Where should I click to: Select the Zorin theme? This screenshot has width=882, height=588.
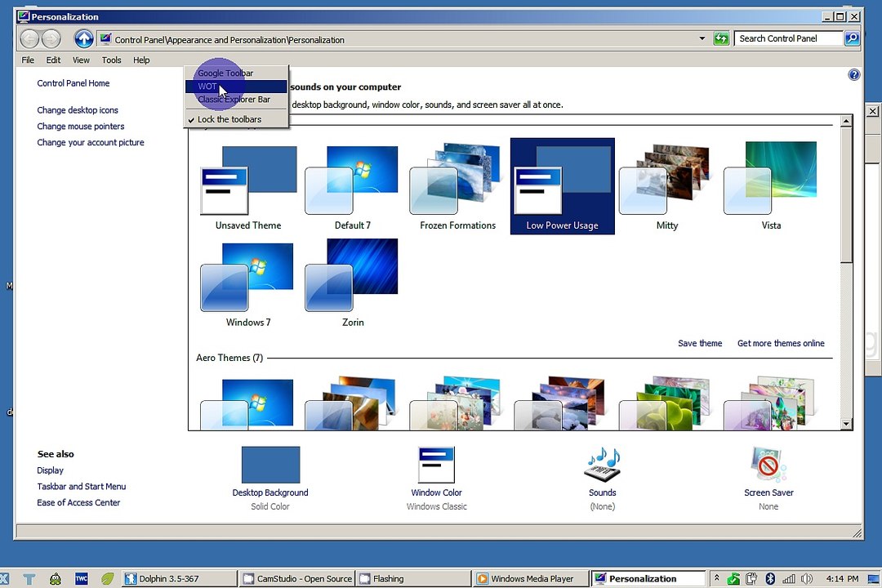[x=353, y=284]
